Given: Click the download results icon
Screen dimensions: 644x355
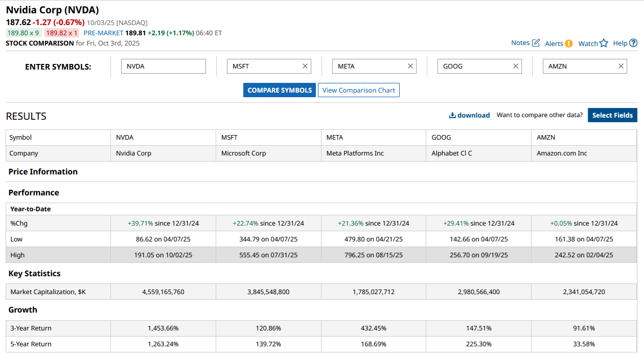Looking at the screenshot, I should tap(452, 115).
